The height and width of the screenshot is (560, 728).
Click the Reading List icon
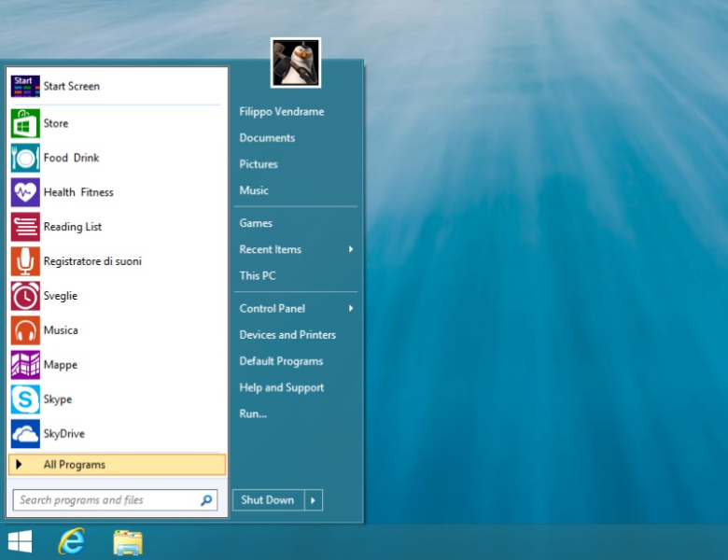(x=25, y=227)
